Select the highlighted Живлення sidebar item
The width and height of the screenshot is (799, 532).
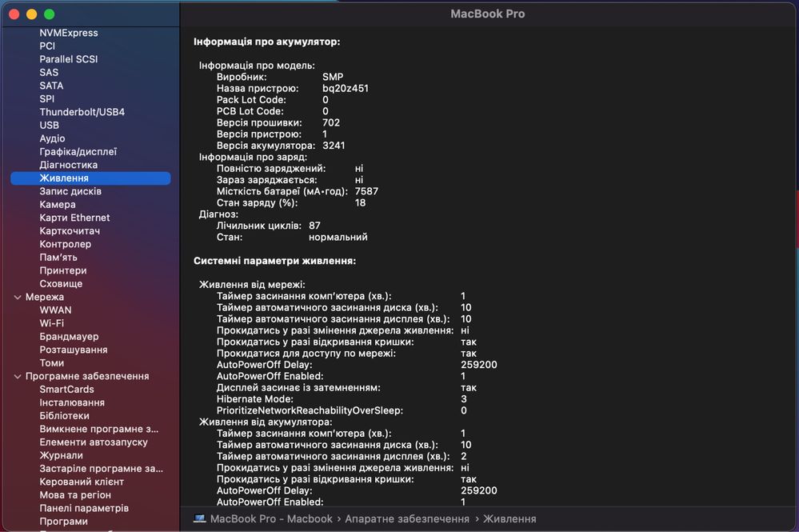click(x=90, y=178)
